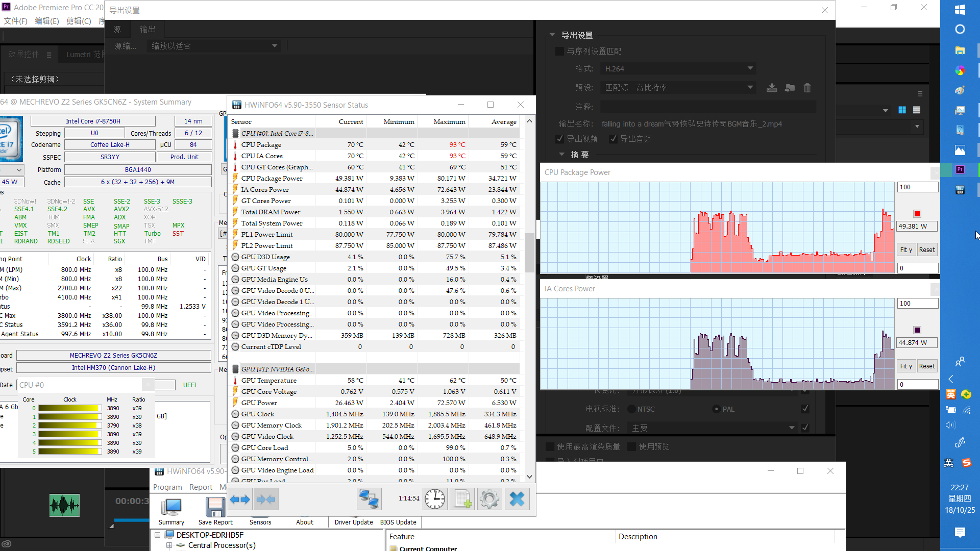Open the 缩放以适合 source scaling dropdown
This screenshot has height=551, width=980.
pyautogui.click(x=213, y=46)
